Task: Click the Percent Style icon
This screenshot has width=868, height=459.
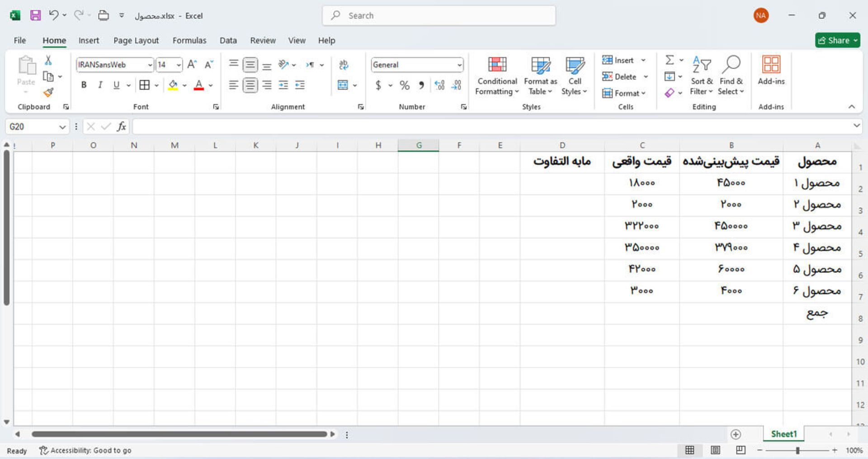Action: point(404,84)
